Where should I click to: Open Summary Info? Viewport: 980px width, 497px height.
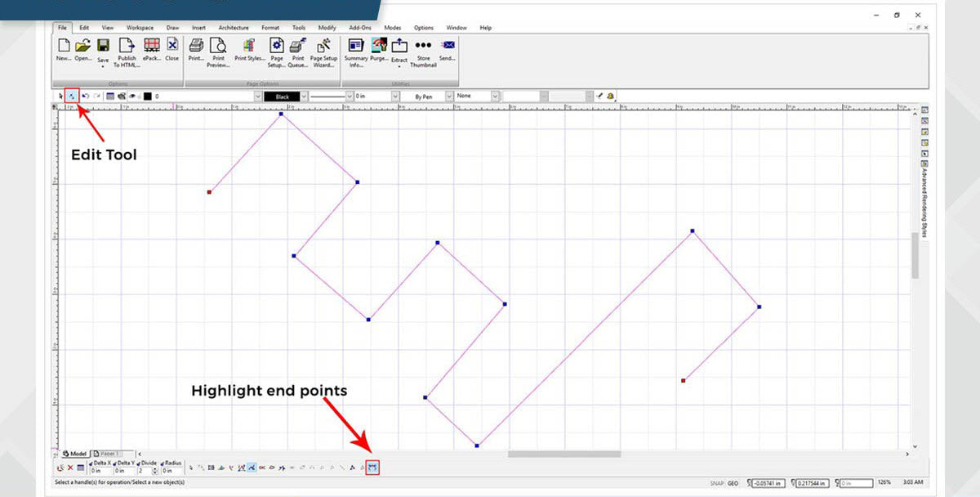tap(356, 45)
